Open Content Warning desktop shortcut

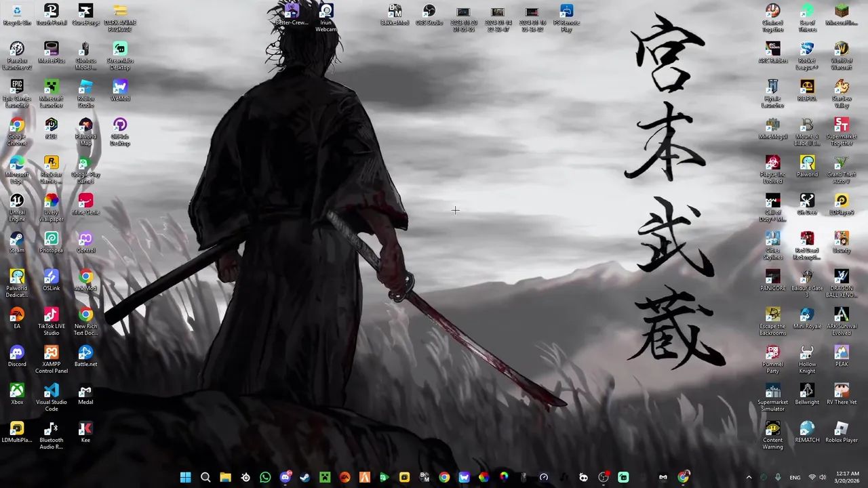coord(772,435)
